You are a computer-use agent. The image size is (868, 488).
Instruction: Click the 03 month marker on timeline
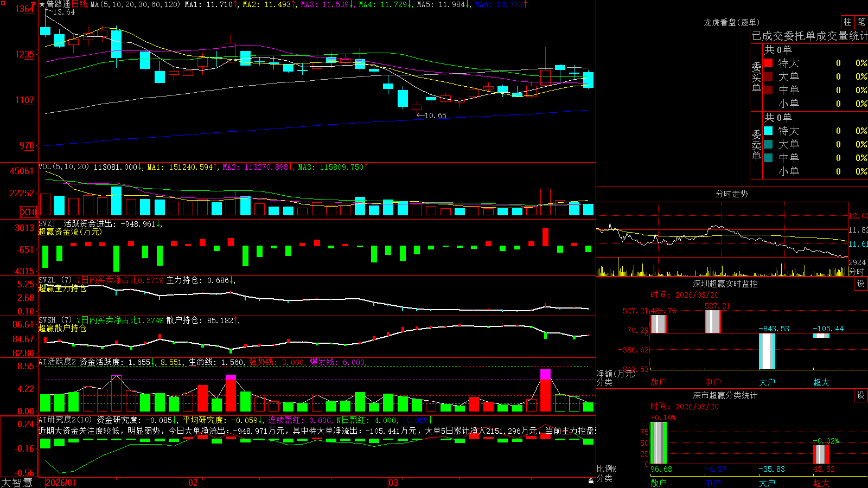pos(393,483)
